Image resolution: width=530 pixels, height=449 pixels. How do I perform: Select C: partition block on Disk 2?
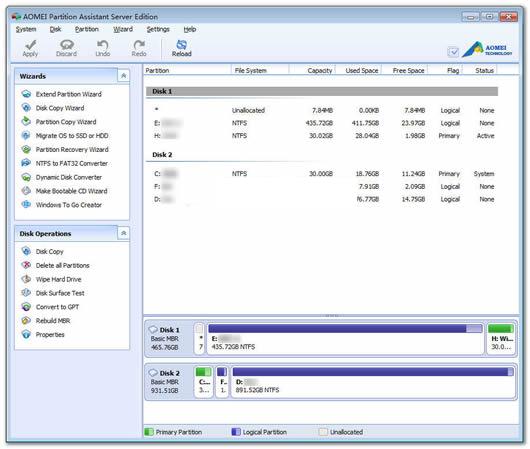point(203,381)
